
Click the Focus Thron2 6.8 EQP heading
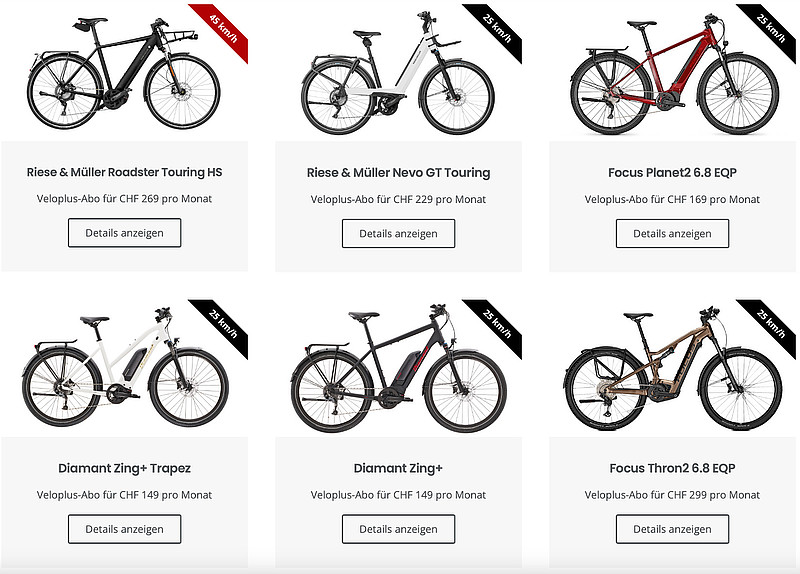672,468
